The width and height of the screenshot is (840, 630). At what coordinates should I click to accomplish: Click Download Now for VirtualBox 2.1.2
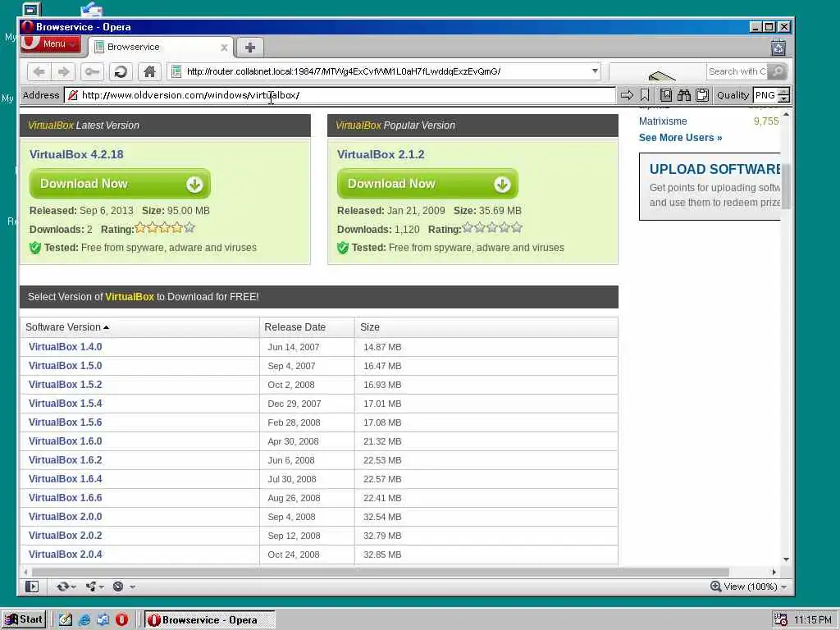tap(427, 184)
